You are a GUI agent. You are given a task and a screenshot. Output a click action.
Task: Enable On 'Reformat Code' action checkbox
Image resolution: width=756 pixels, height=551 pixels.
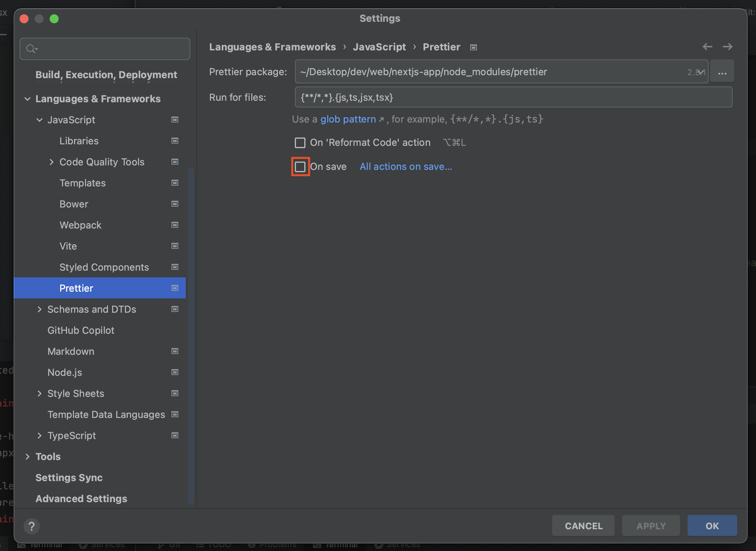[300, 143]
